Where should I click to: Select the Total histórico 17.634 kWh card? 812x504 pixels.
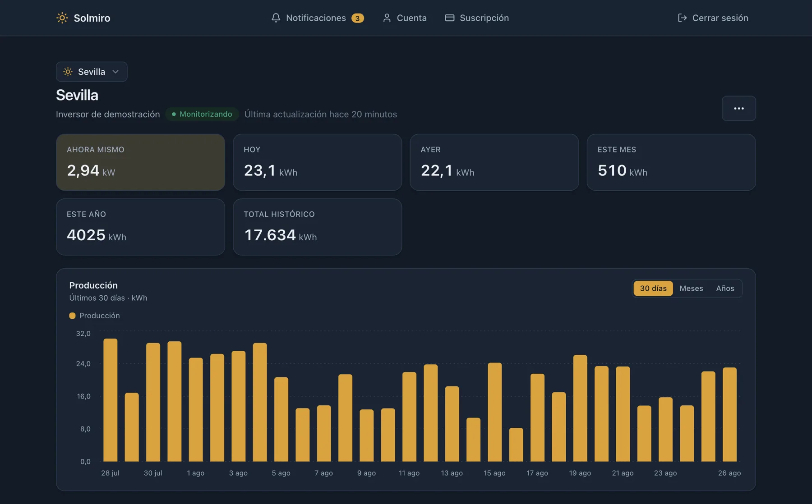pyautogui.click(x=317, y=227)
